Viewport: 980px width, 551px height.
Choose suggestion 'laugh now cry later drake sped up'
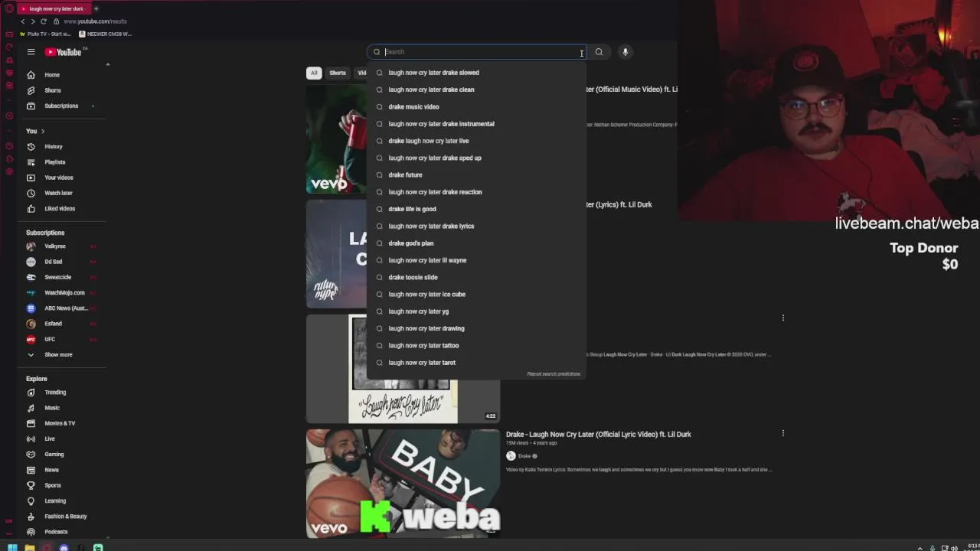[476, 158]
